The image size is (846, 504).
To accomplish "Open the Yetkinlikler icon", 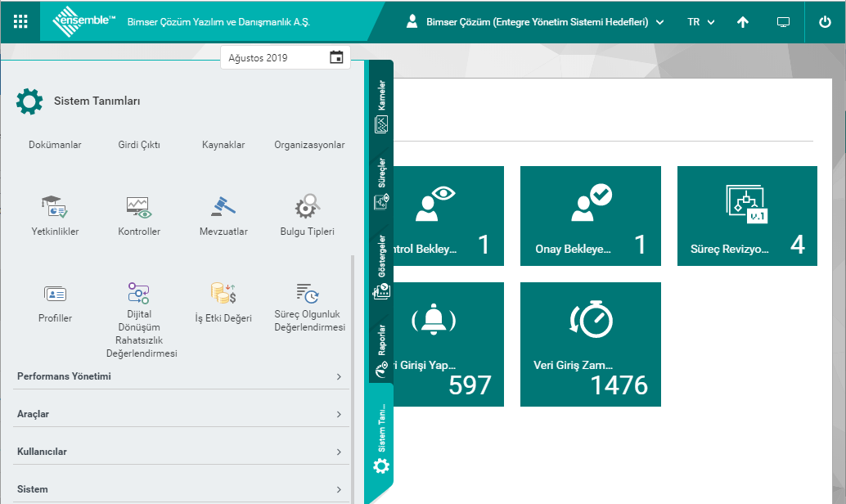I will (54, 206).
